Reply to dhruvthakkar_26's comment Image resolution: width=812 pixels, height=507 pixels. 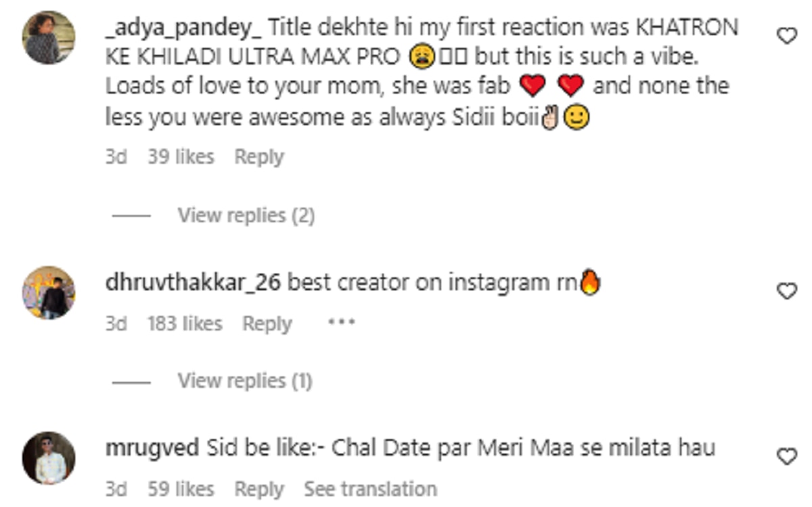click(267, 324)
